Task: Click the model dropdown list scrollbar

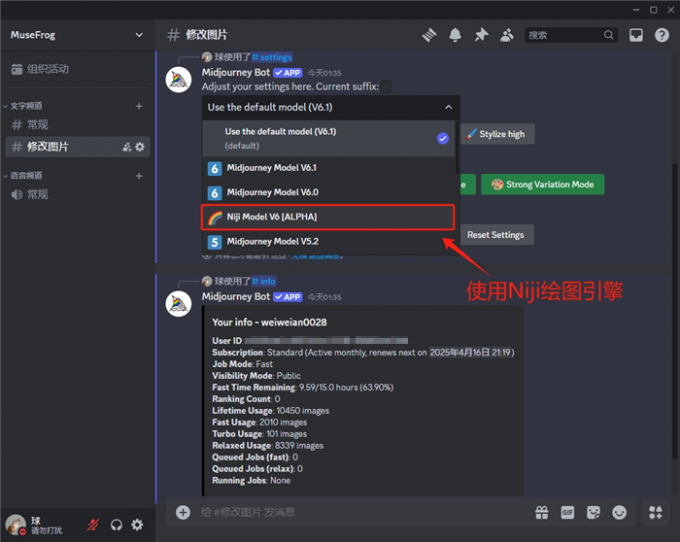Action: coord(456,147)
